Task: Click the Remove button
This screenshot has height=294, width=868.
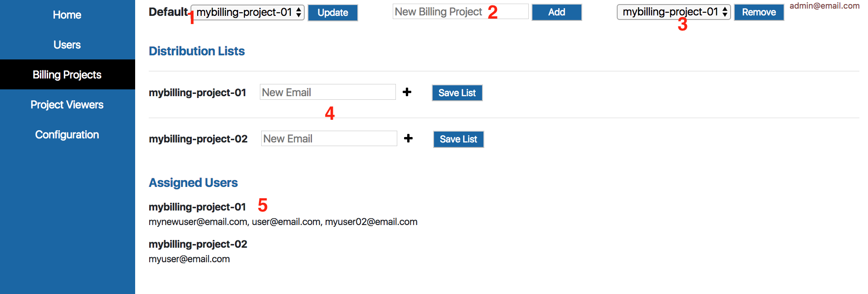Action: 759,12
